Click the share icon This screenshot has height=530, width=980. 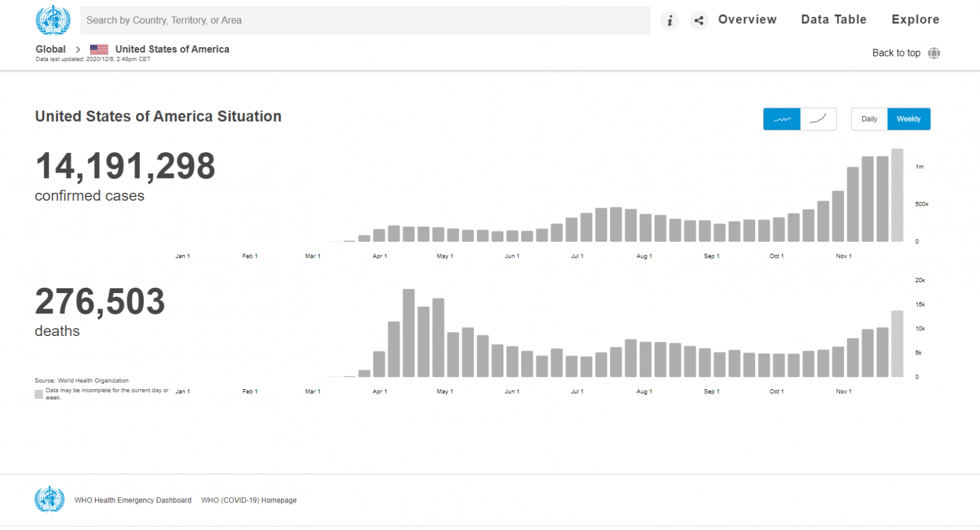point(698,21)
